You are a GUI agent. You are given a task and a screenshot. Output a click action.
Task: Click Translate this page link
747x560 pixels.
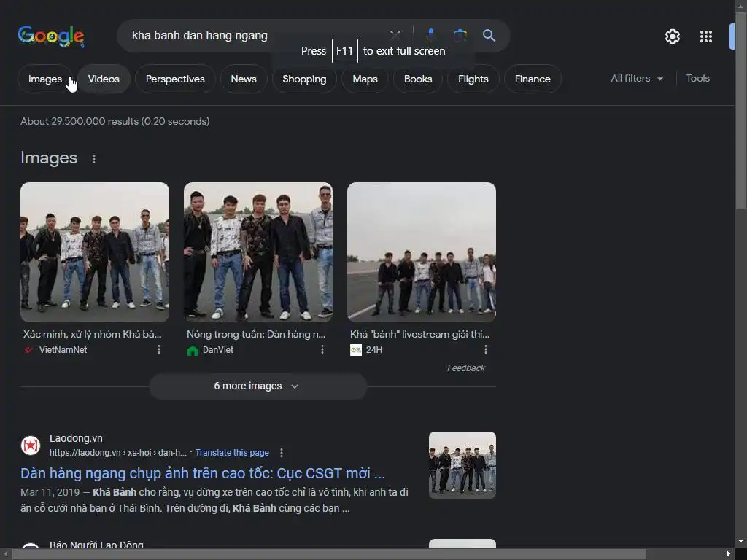point(232,453)
